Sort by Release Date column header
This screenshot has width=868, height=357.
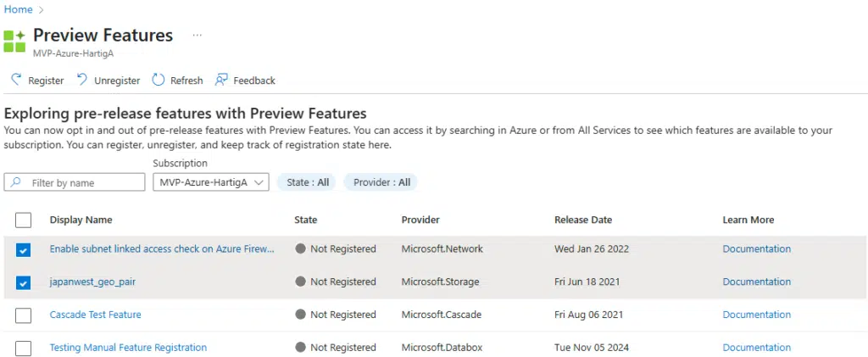click(x=583, y=220)
